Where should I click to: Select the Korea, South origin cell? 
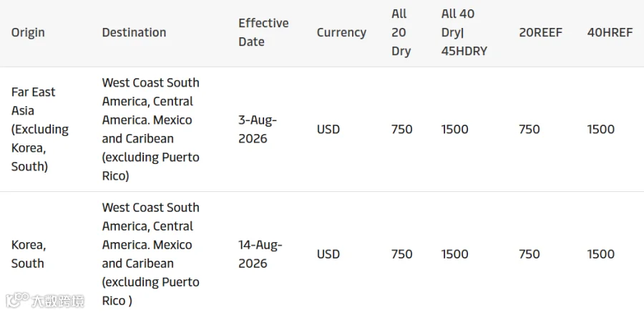tap(29, 254)
